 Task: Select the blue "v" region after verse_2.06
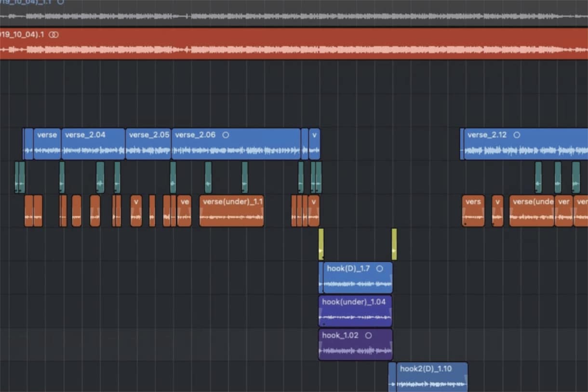pyautogui.click(x=314, y=144)
